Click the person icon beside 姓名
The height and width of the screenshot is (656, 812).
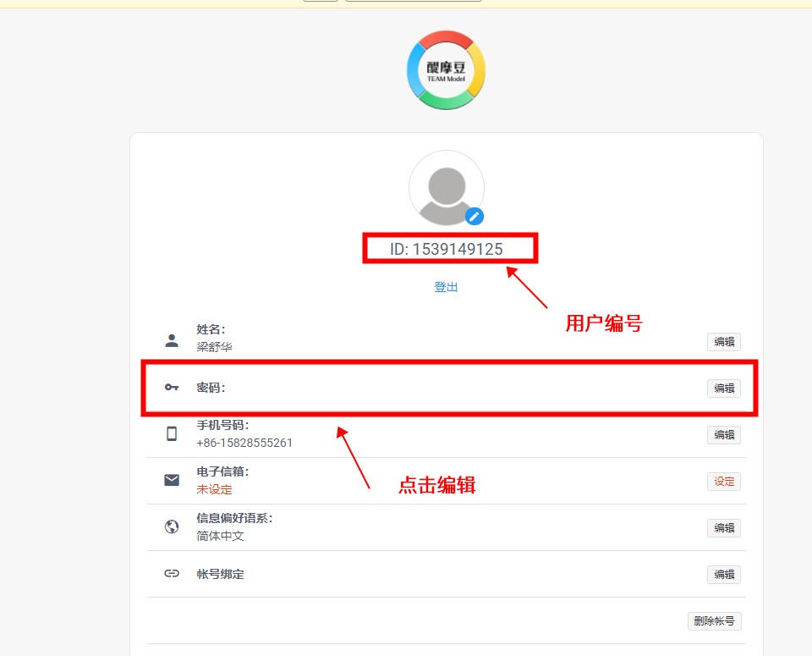pos(172,341)
